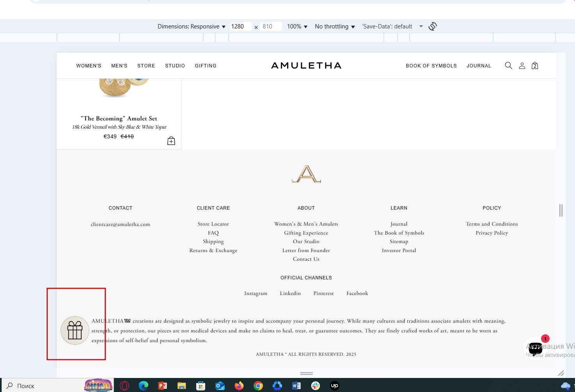Open Chrome from taskbar
This screenshot has height=392, width=575.
point(258,386)
